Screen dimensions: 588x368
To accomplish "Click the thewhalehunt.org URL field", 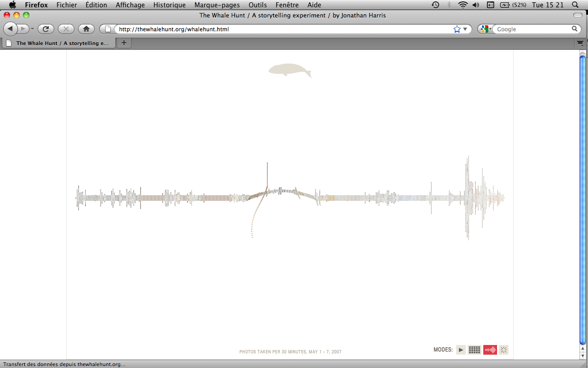I will pos(283,29).
